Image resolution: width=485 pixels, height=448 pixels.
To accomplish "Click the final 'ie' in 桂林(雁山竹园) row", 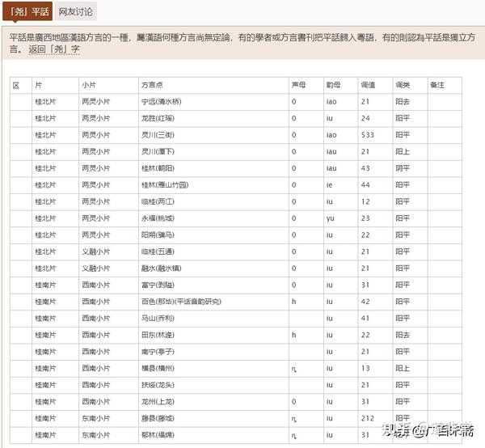I will (330, 185).
